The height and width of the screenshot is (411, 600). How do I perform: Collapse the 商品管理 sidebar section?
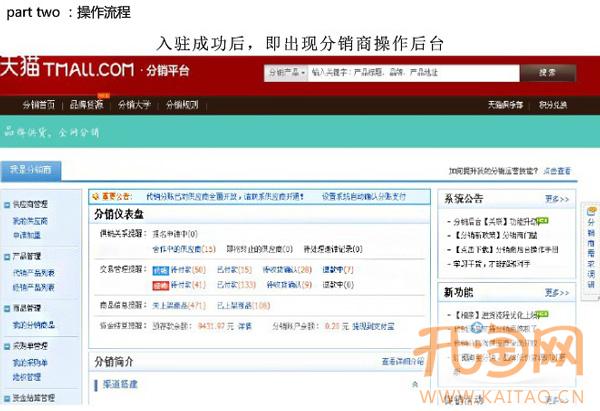(x=7, y=308)
